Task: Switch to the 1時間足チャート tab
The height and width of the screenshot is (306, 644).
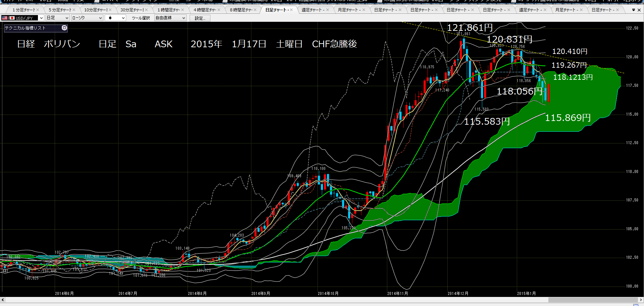Action: coord(168,10)
